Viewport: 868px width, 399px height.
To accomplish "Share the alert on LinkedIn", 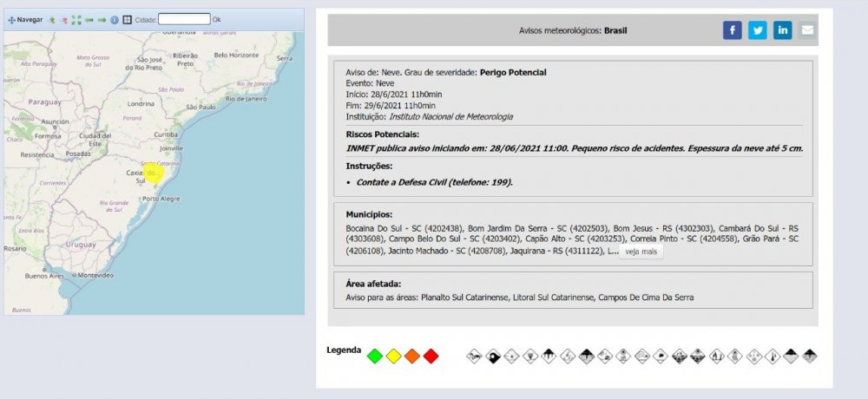I will click(783, 30).
